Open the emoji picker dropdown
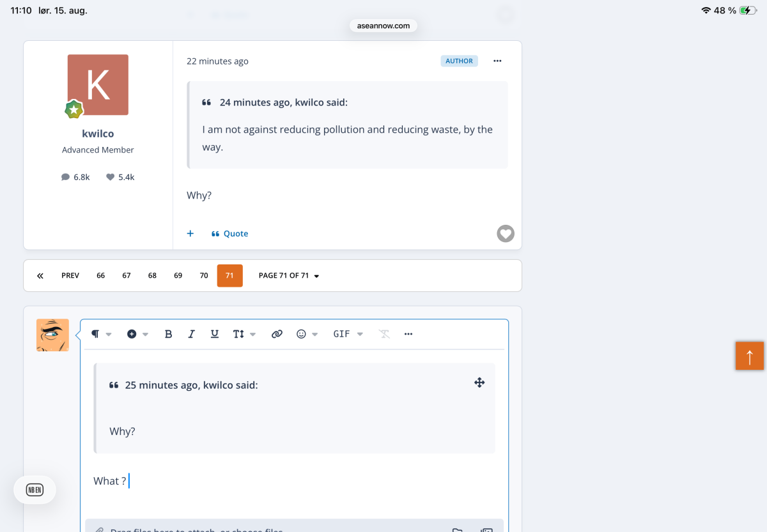The image size is (767, 532). (x=307, y=334)
